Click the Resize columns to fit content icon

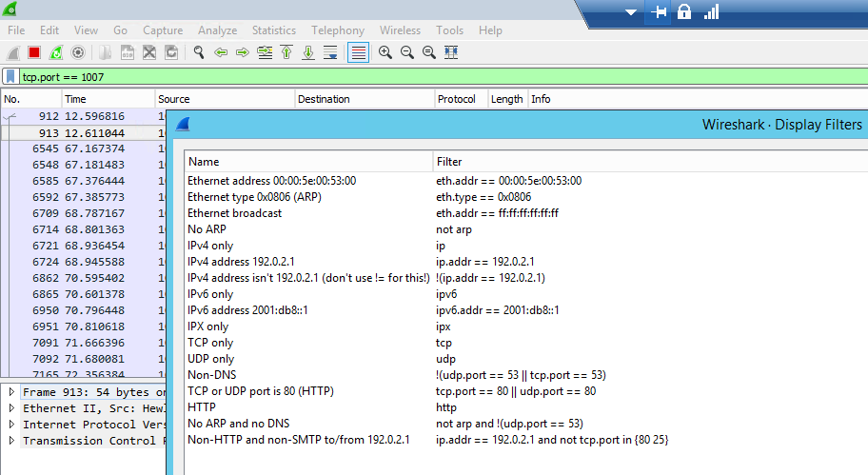click(451, 52)
